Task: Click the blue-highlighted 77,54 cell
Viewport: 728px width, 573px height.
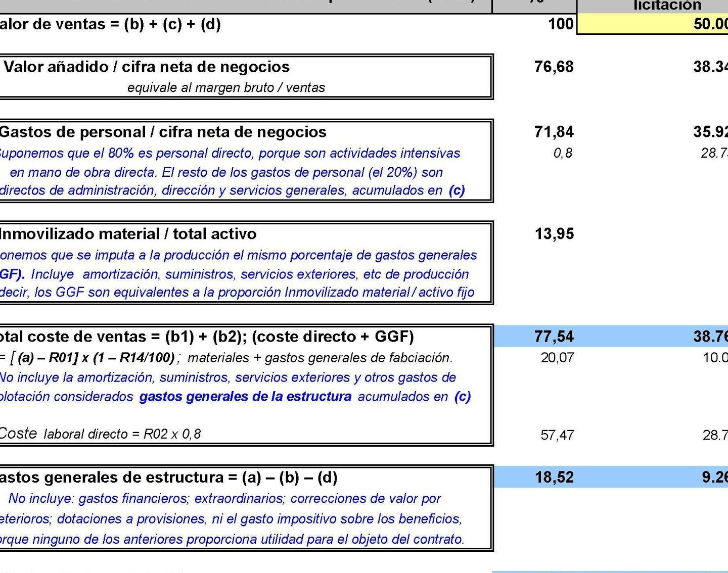Action: [554, 337]
